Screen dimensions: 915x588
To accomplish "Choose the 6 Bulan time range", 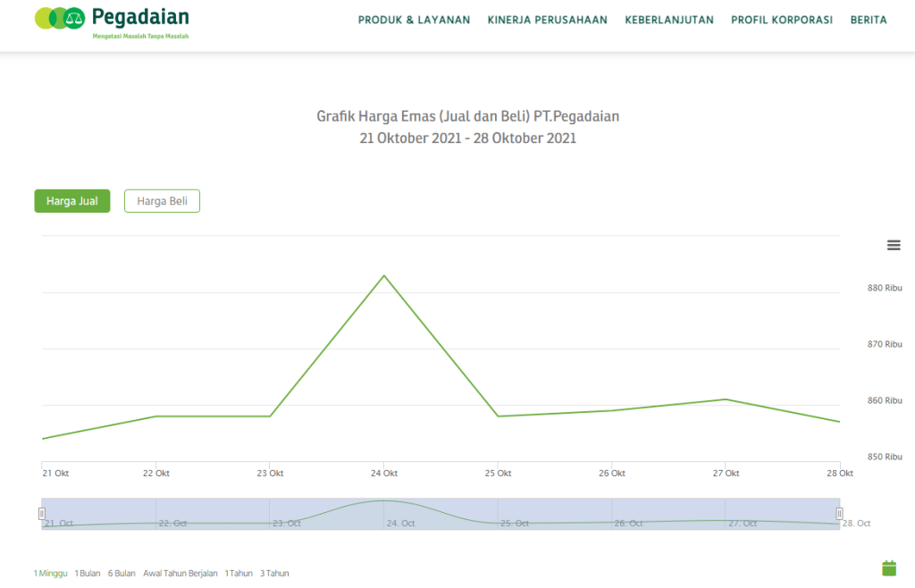I will coord(122,574).
